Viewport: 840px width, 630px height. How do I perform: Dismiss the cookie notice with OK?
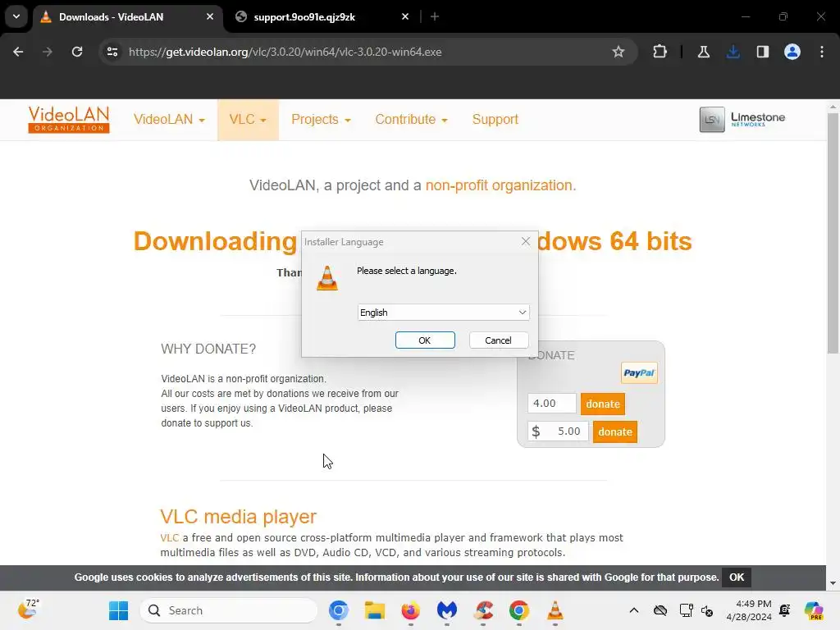(x=737, y=577)
